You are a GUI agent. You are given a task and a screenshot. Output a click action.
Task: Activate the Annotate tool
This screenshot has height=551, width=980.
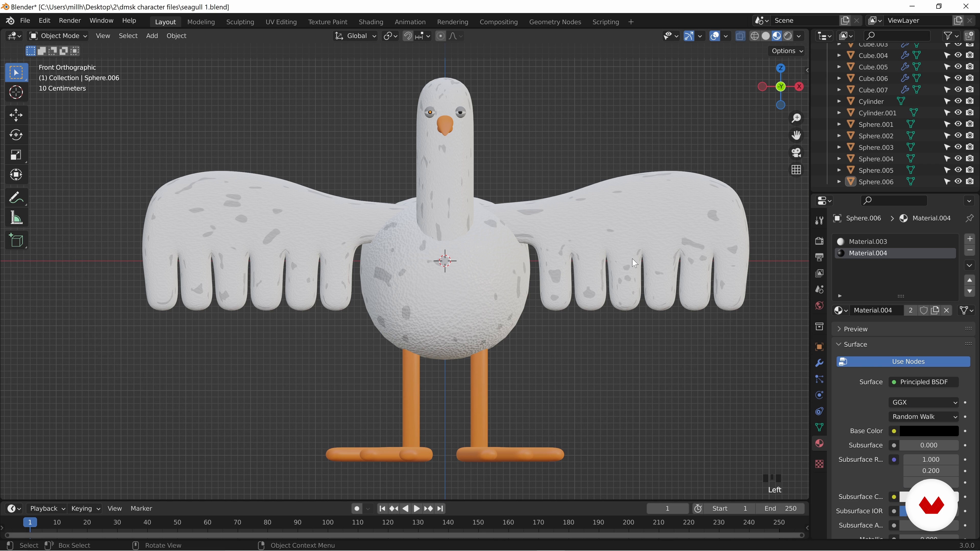tap(16, 198)
